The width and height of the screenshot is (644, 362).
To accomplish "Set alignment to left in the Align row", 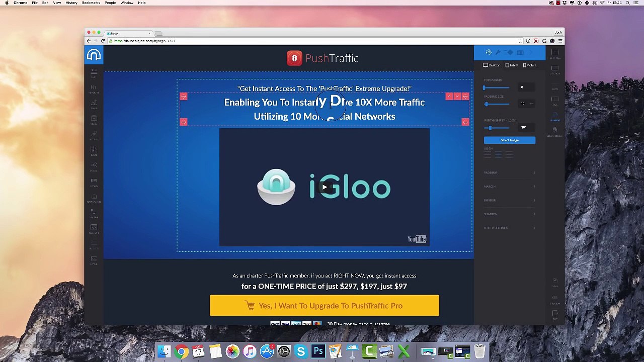I will click(487, 155).
